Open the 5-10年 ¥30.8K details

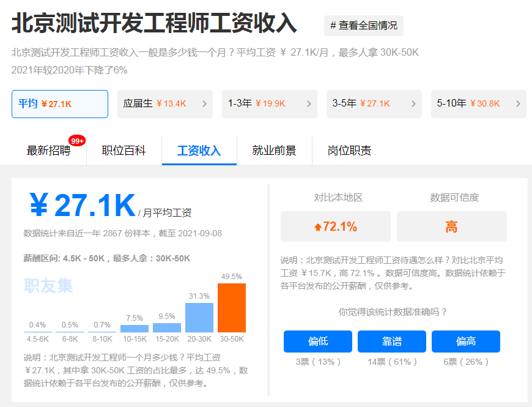(478, 103)
